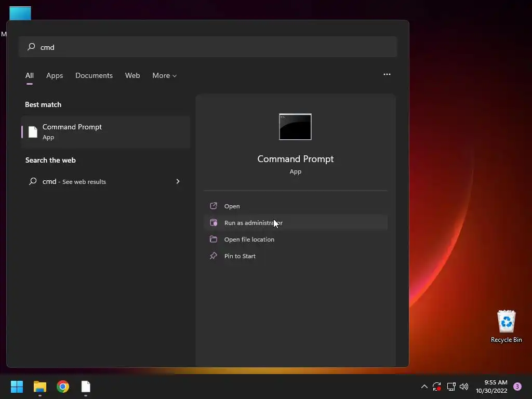Screen dimensions: 532x399
Task: Click the magnifier icon in search box
Action: point(31,46)
